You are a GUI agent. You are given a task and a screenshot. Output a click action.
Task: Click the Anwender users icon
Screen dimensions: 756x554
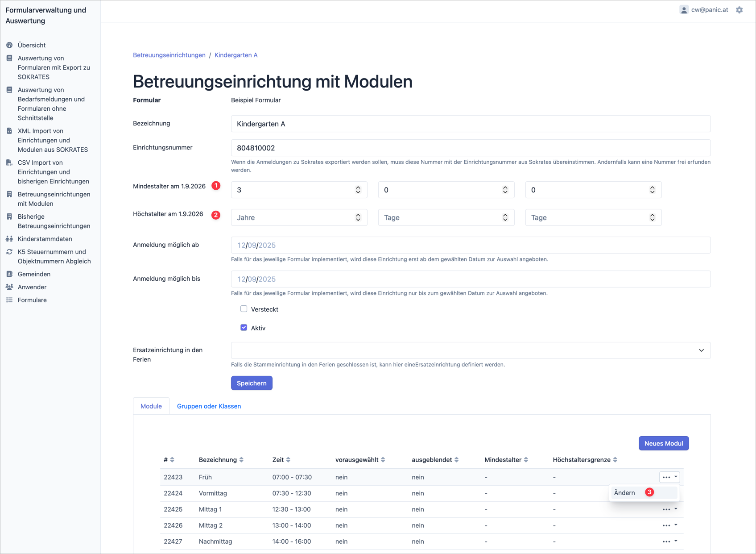click(9, 287)
